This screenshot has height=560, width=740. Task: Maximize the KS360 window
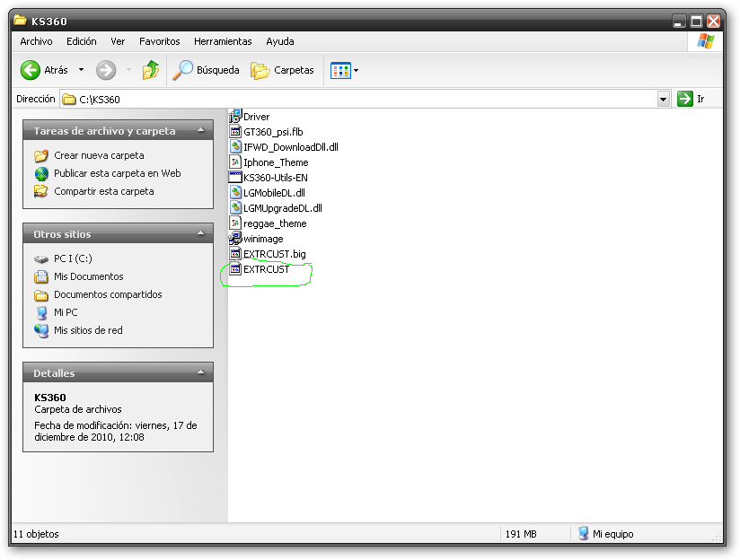[x=696, y=22]
